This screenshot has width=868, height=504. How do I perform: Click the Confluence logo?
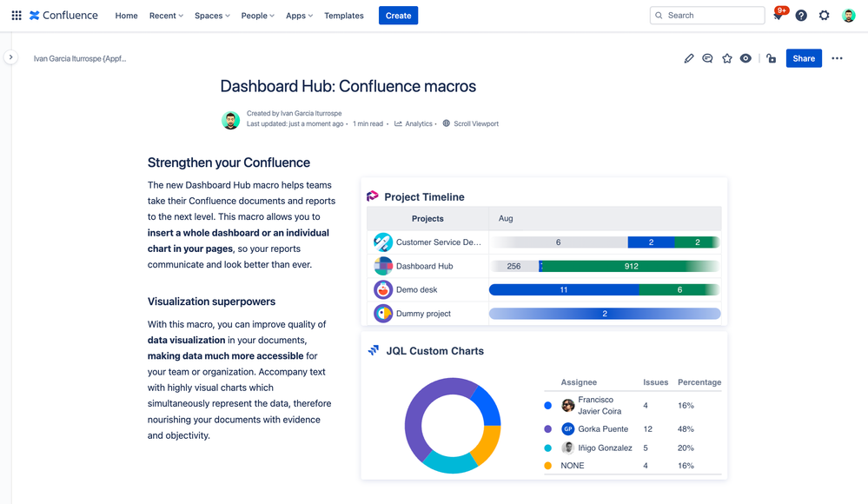pyautogui.click(x=63, y=16)
